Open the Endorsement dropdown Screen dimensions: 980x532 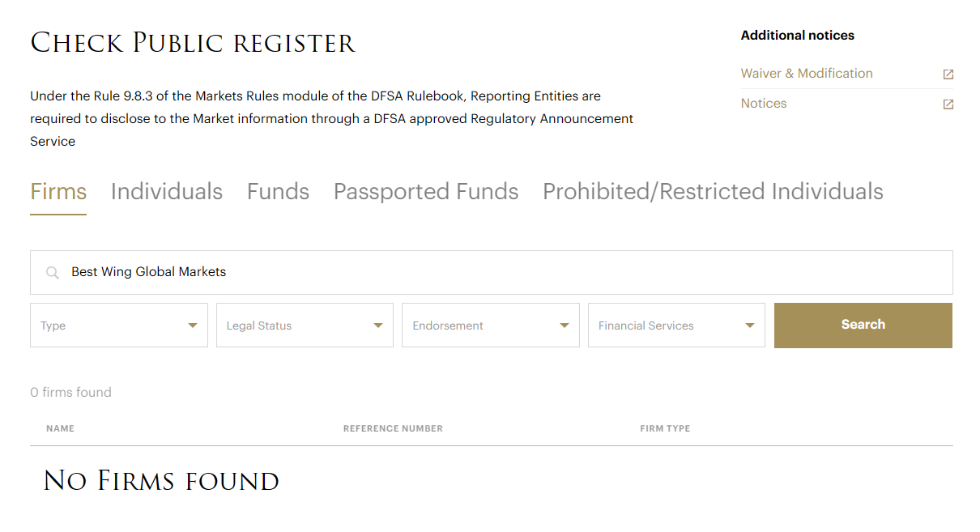(491, 326)
